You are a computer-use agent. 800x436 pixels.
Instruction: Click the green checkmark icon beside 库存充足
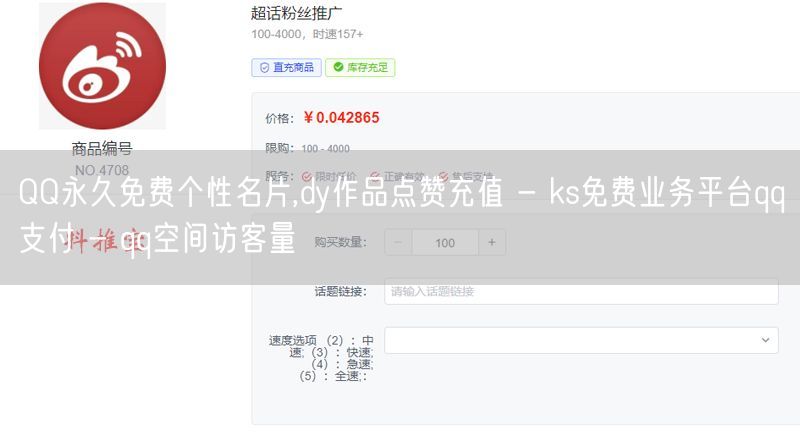[338, 67]
